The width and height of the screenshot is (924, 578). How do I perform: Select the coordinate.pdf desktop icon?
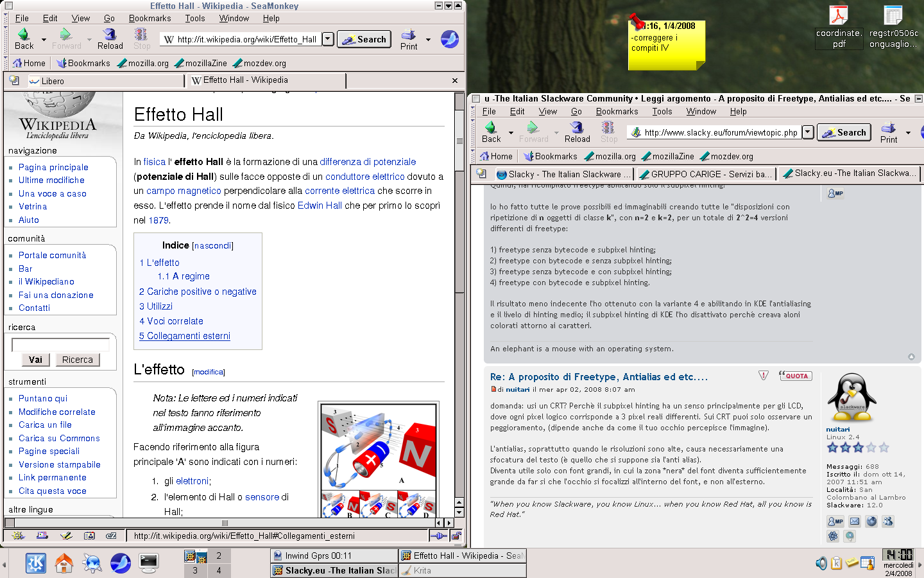(839, 27)
